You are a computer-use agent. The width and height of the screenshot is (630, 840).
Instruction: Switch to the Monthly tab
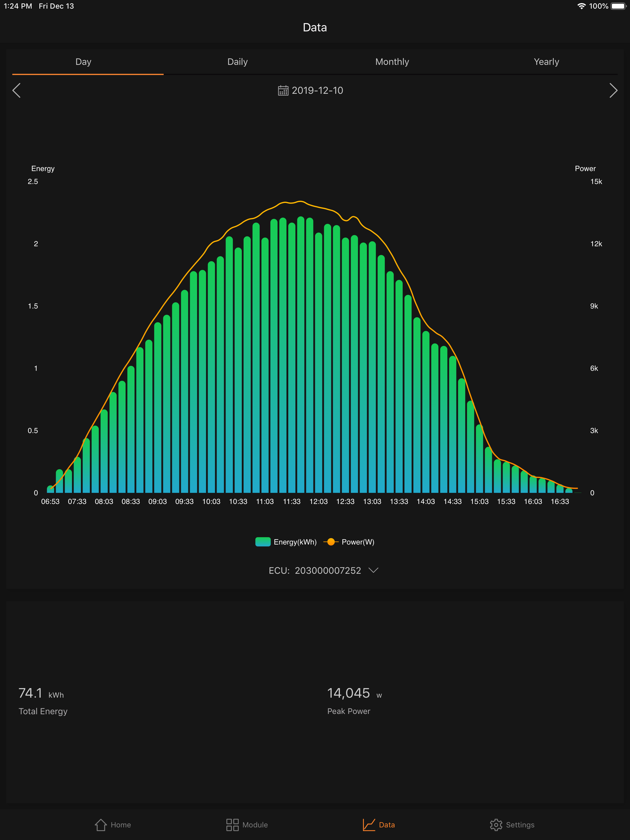click(392, 61)
